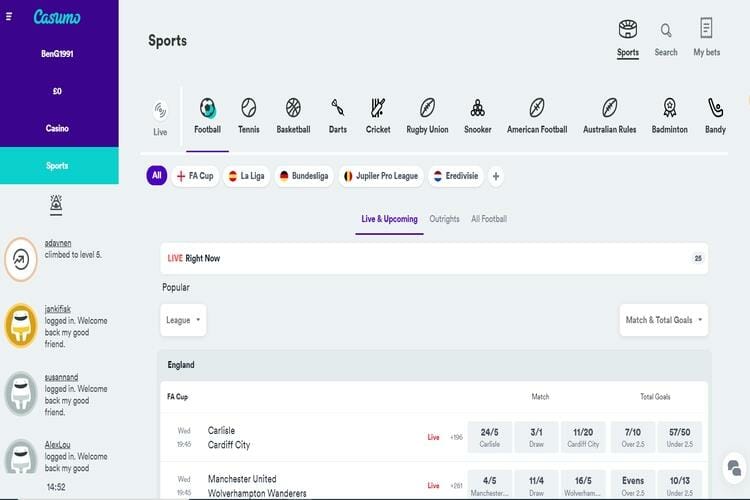Image resolution: width=750 pixels, height=500 pixels.
Task: Switch to Outrights tab
Action: [444, 219]
